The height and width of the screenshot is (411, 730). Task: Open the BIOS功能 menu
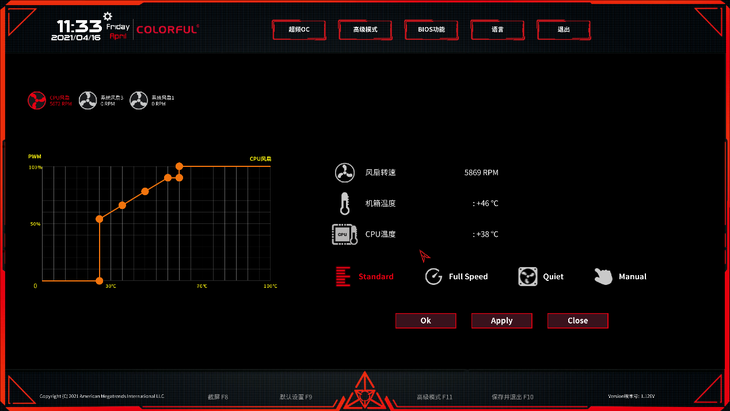coord(431,30)
